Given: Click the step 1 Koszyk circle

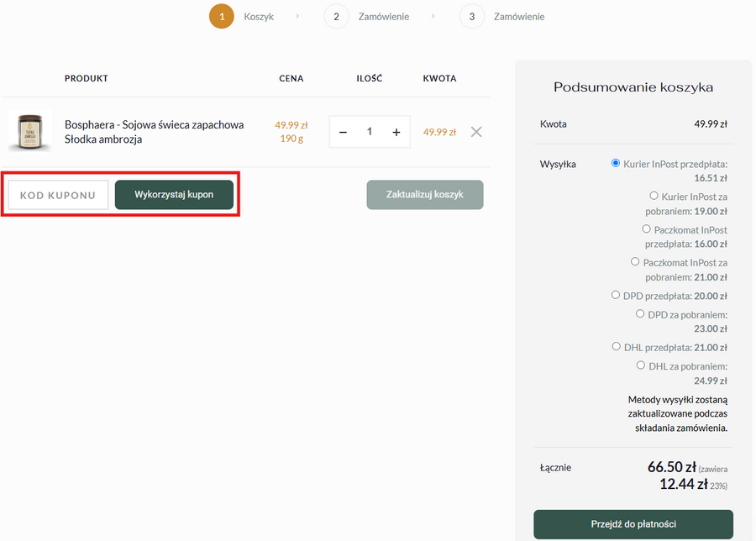Looking at the screenshot, I should 222,17.
